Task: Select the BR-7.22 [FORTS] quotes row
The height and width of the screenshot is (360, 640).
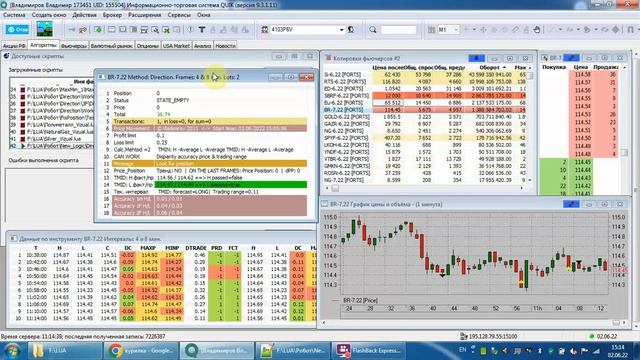Action: coord(424,110)
